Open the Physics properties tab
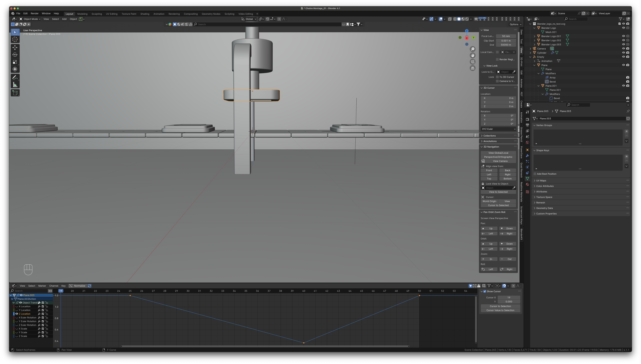This screenshot has height=364, width=641. point(527,167)
